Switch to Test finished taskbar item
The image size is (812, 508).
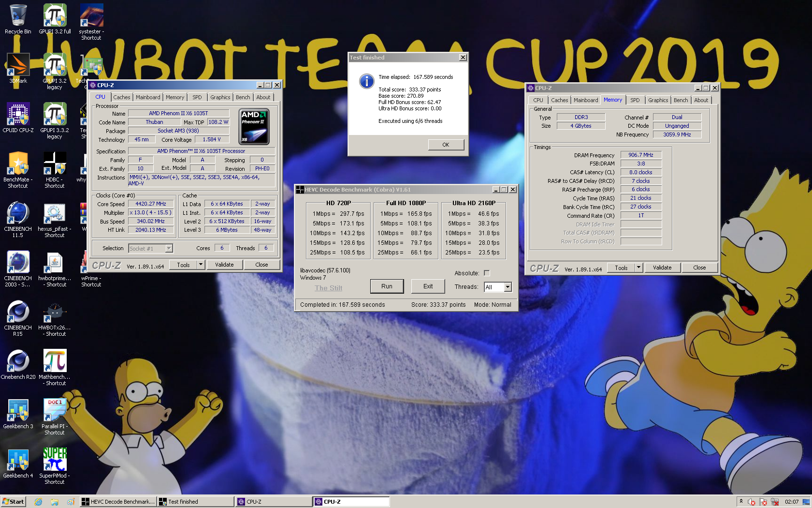click(195, 502)
